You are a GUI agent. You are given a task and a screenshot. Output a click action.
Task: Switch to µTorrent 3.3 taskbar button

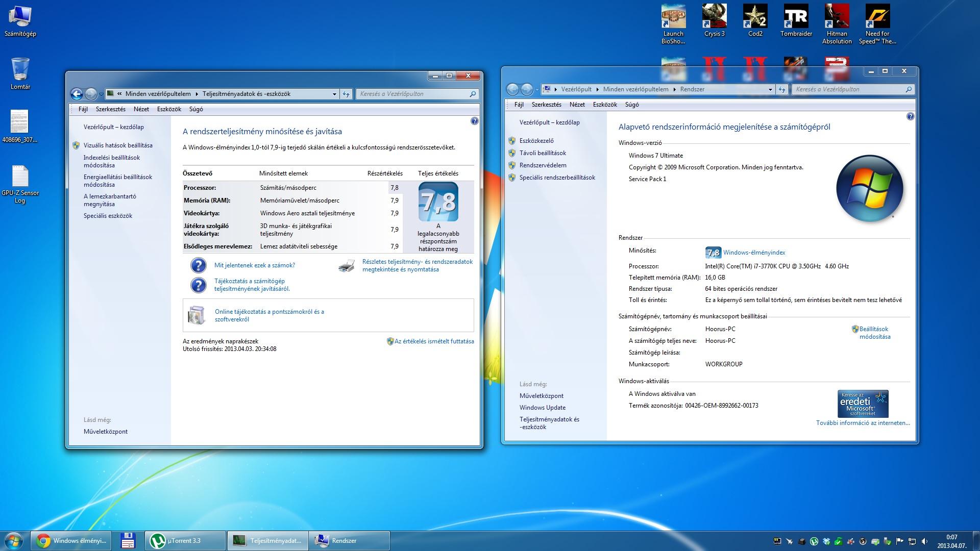185,541
